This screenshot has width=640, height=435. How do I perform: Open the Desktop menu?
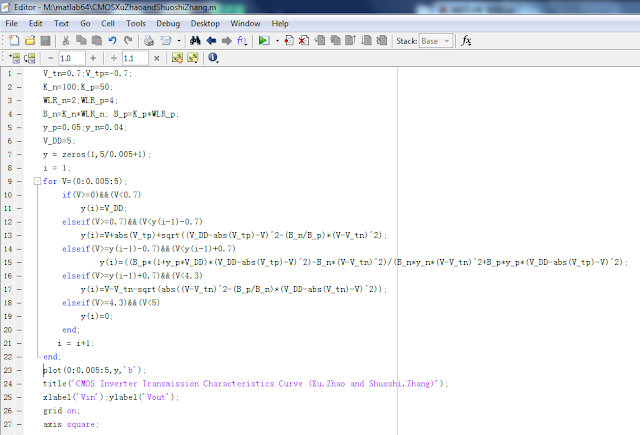pos(205,23)
